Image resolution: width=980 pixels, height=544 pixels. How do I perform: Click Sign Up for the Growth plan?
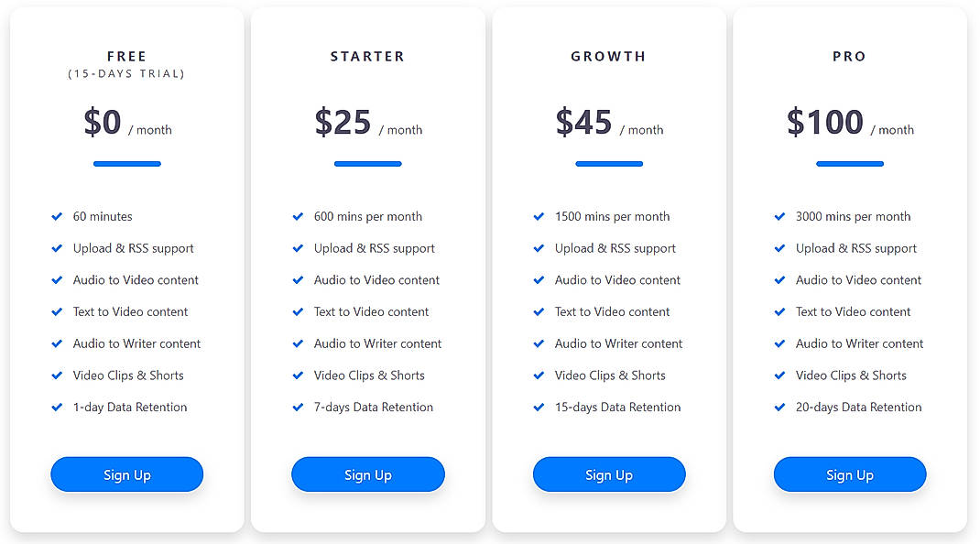click(x=609, y=474)
